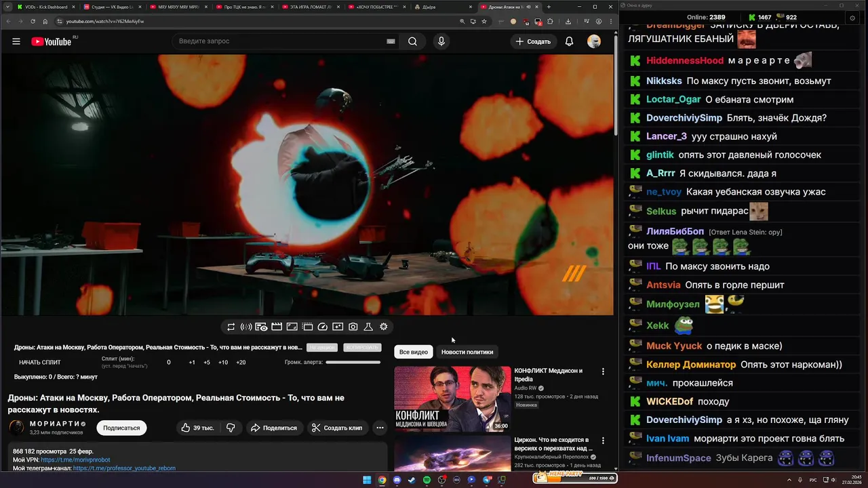Bookmark this page with star icon
This screenshot has width=868, height=488.
(484, 21)
